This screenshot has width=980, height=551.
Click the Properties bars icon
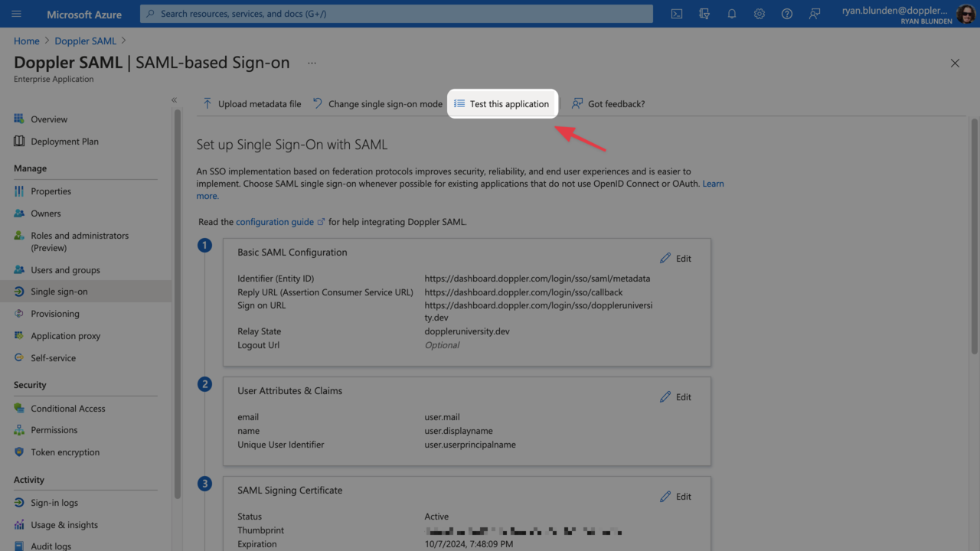click(x=19, y=191)
